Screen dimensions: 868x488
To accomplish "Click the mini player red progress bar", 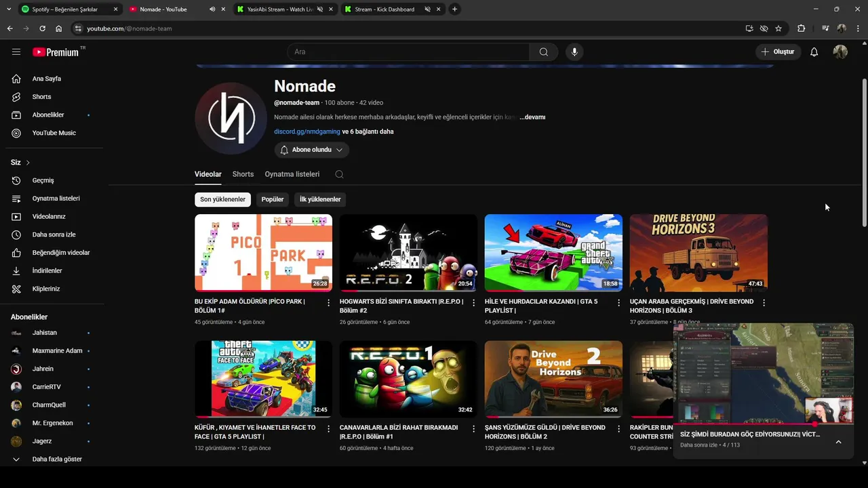I will [764, 424].
